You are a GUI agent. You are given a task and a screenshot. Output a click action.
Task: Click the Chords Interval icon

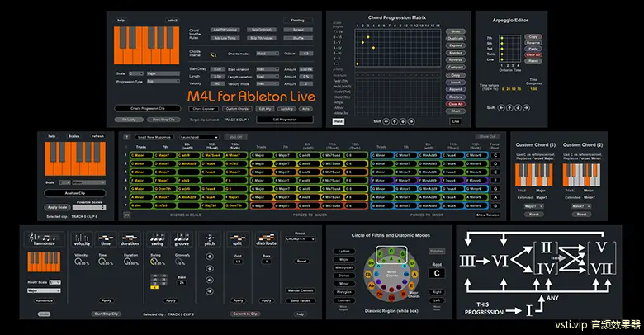214,54
